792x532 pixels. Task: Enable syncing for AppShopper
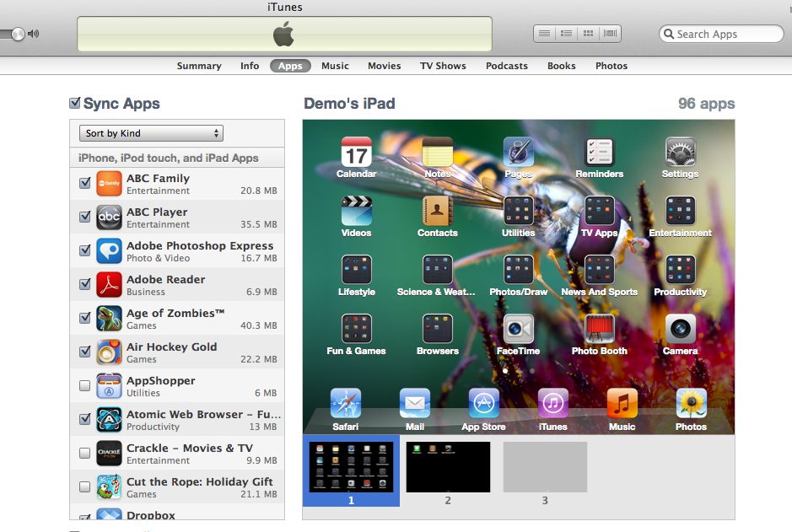pyautogui.click(x=84, y=385)
